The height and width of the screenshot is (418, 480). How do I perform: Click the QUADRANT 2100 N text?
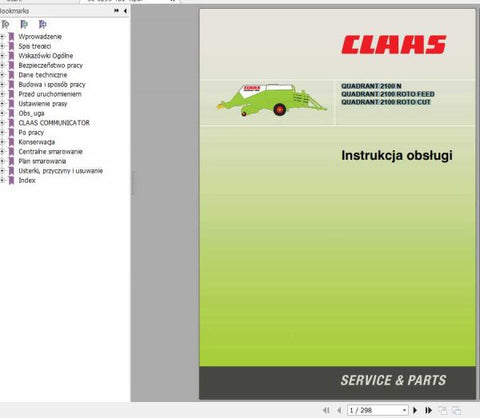[371, 86]
